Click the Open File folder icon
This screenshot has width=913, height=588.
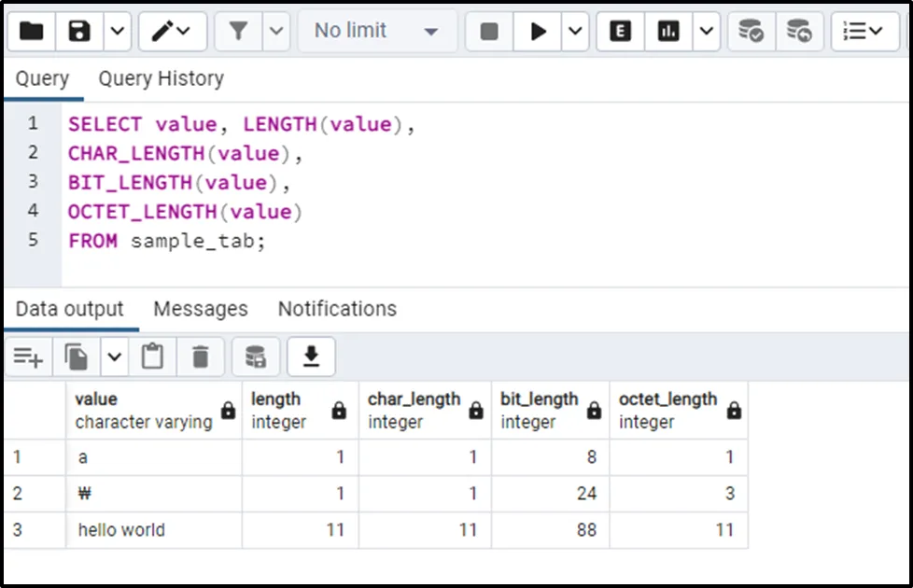(31, 32)
